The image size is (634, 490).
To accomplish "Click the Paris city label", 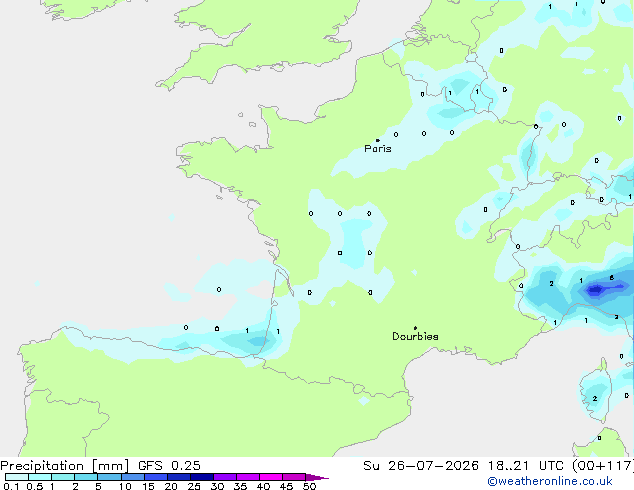I will tap(378, 149).
